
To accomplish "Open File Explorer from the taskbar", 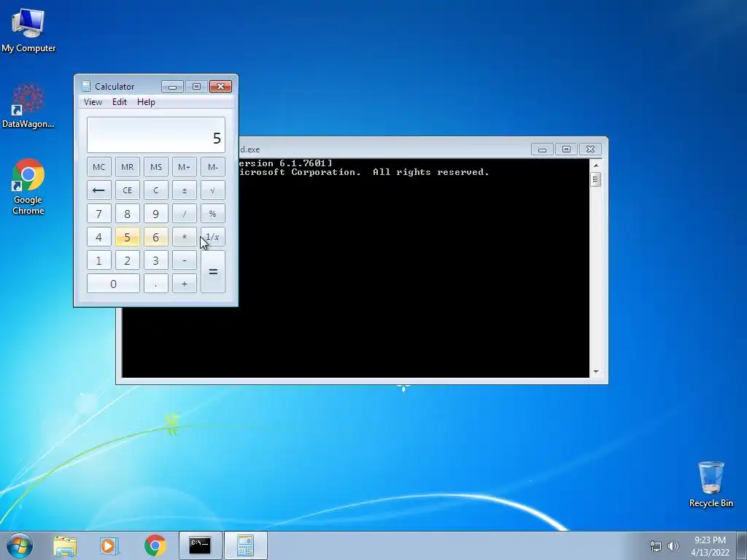I will [65, 545].
